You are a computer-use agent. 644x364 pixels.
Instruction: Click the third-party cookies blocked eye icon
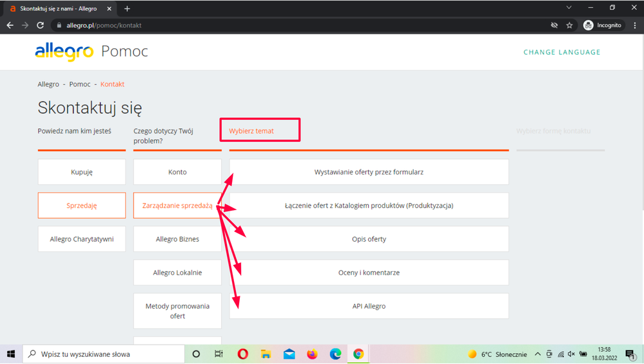coord(554,25)
